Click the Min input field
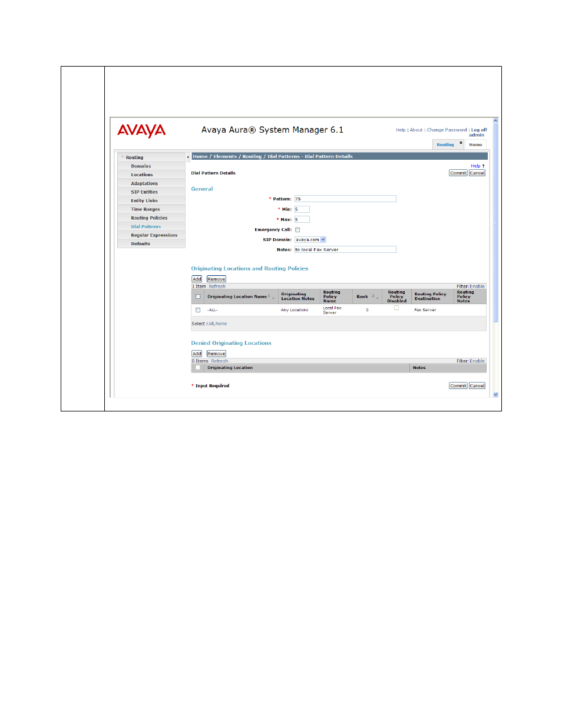Image resolution: width=562 pixels, height=728 pixels. pos(302,209)
